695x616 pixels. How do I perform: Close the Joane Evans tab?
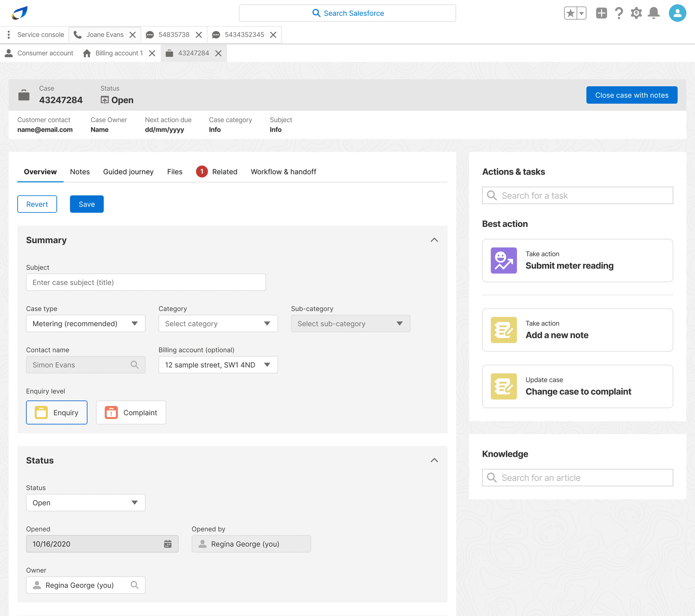tap(132, 35)
